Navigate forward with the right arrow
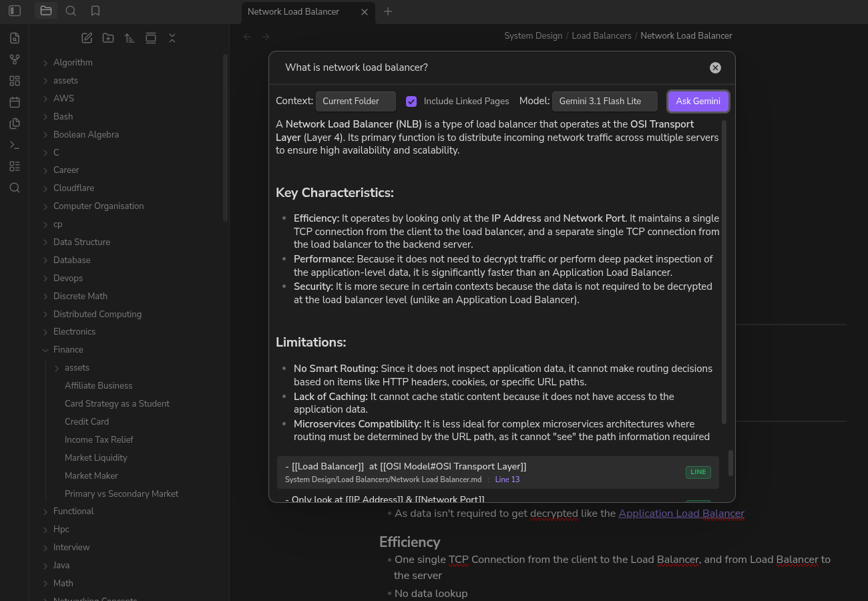 pos(266,37)
